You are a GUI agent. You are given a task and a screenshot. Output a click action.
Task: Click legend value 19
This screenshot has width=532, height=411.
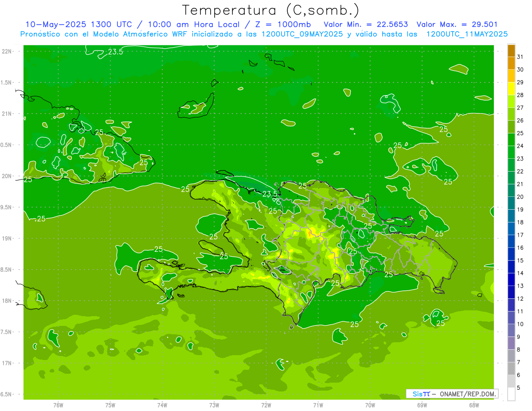pos(520,210)
